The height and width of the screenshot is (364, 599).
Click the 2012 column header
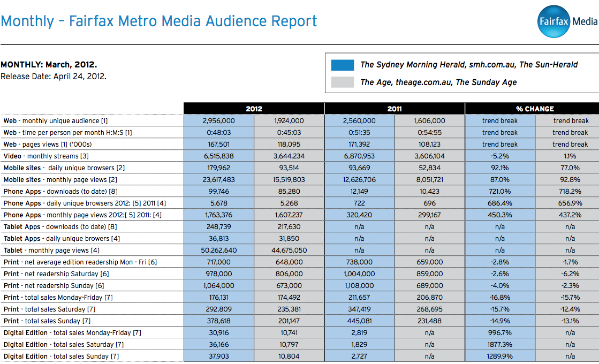point(254,109)
